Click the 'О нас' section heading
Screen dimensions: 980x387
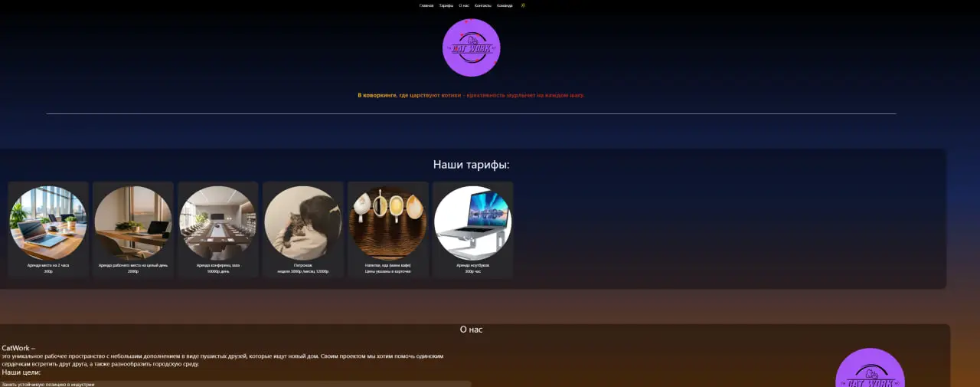tap(472, 330)
